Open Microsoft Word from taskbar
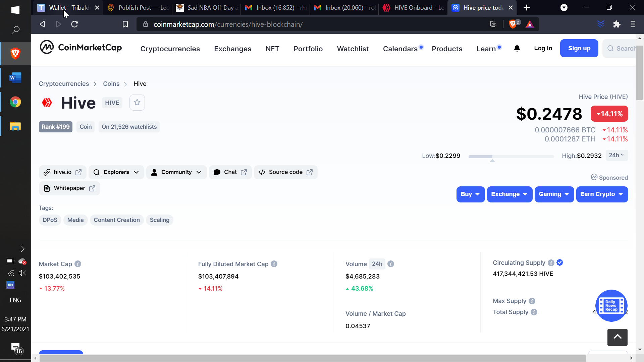Image resolution: width=644 pixels, height=362 pixels. 15,78
